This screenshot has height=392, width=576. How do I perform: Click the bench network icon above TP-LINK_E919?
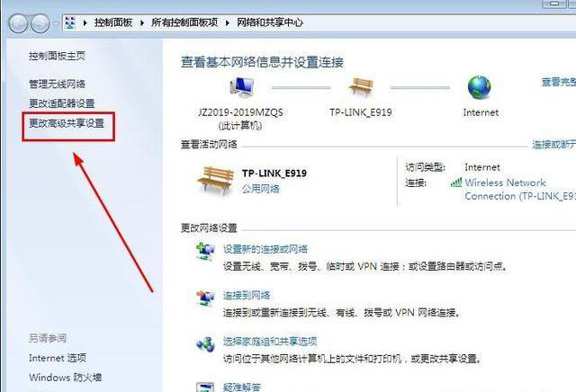[361, 87]
